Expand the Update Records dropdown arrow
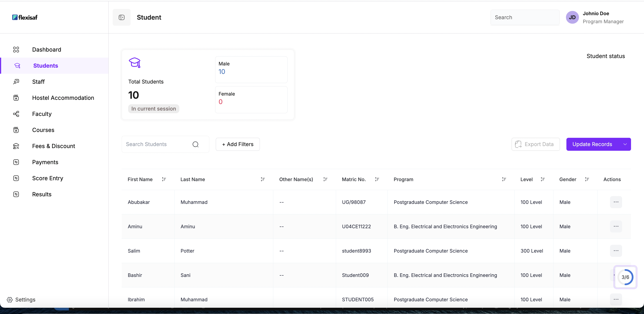This screenshot has width=644, height=314. click(x=625, y=144)
